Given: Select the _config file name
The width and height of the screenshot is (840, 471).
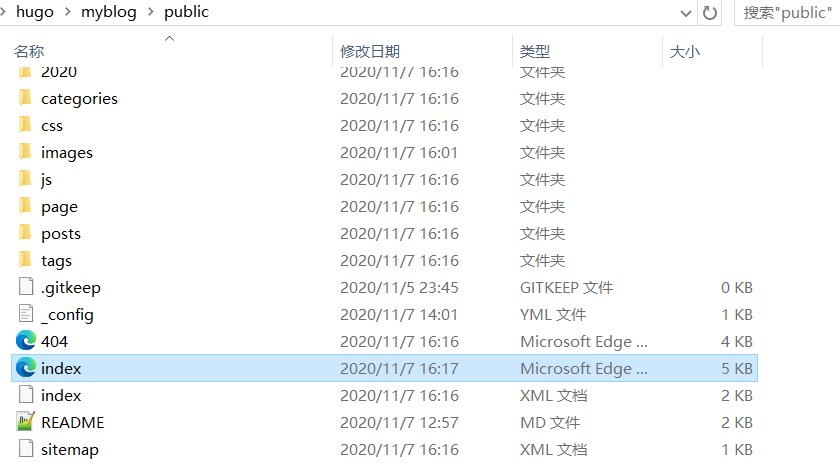Looking at the screenshot, I should (x=67, y=315).
